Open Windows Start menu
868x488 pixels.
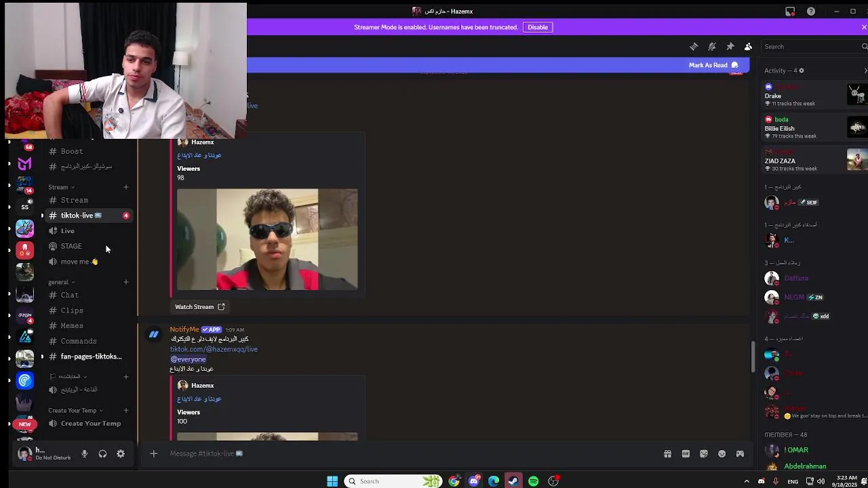(332, 481)
